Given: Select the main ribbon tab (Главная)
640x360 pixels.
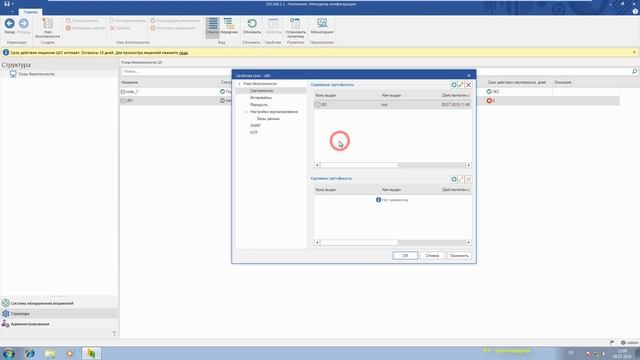Looking at the screenshot, I should [x=31, y=12].
